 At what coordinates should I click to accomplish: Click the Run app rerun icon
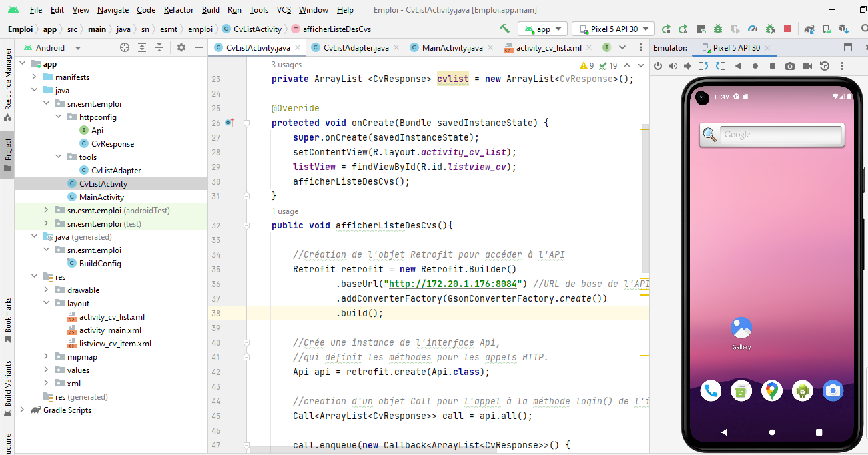click(666, 29)
